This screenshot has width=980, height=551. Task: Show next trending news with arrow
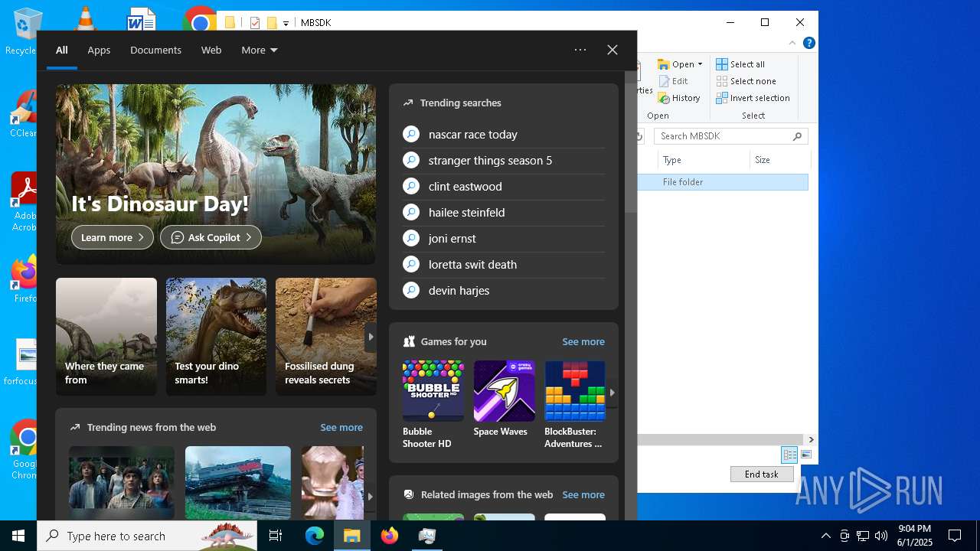click(x=371, y=496)
